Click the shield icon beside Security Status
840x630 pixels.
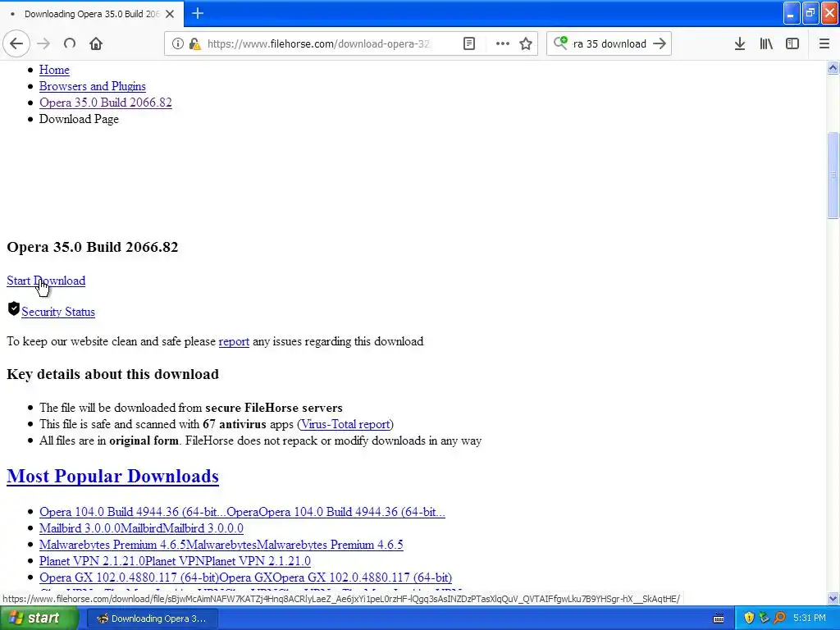[14, 309]
